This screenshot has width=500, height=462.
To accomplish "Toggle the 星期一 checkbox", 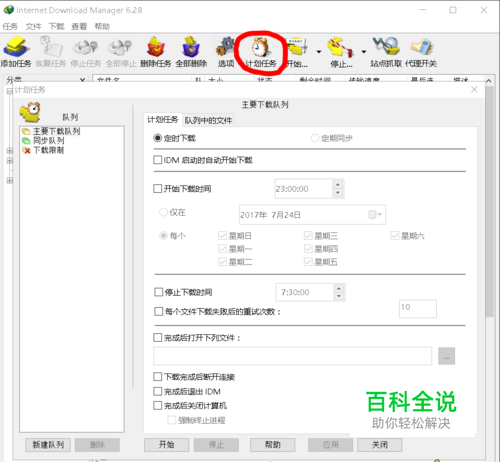I will [222, 249].
